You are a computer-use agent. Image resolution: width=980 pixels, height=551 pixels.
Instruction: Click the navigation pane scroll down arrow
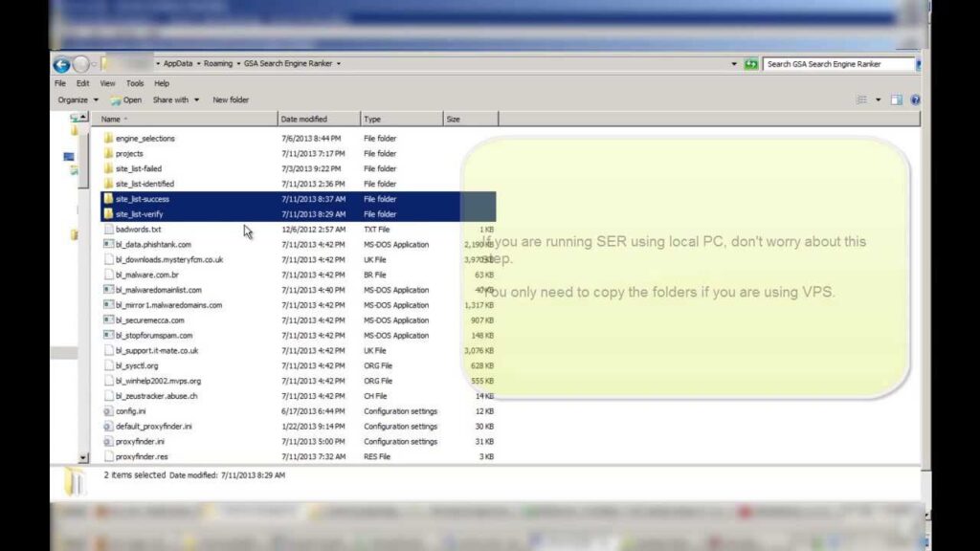pyautogui.click(x=83, y=458)
